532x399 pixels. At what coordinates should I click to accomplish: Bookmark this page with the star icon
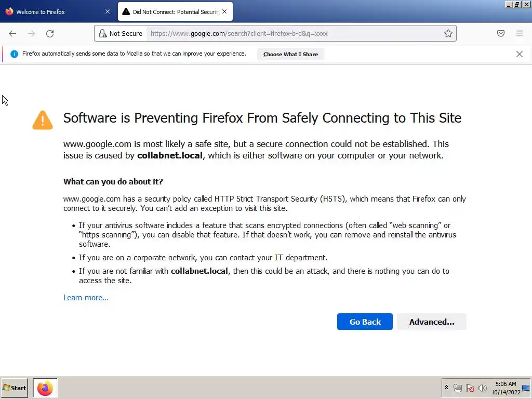[448, 33]
